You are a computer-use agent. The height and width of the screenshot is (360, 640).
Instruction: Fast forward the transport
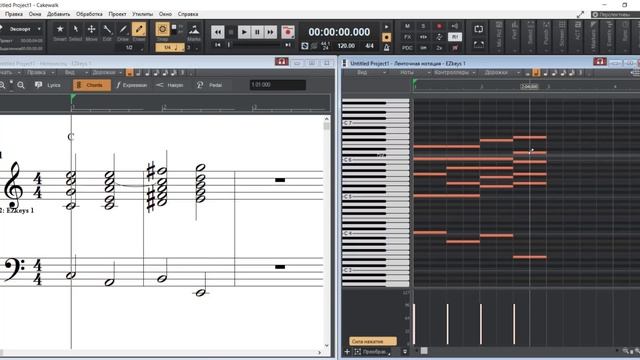pos(270,32)
